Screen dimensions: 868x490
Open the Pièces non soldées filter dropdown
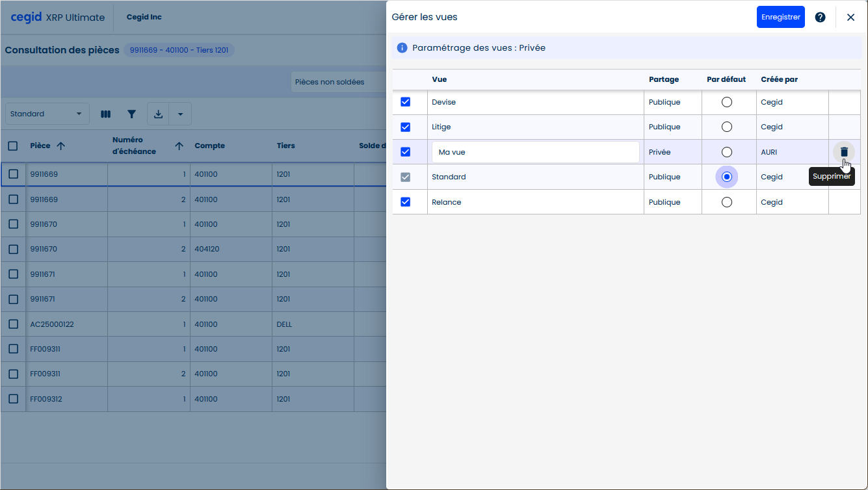click(x=337, y=83)
